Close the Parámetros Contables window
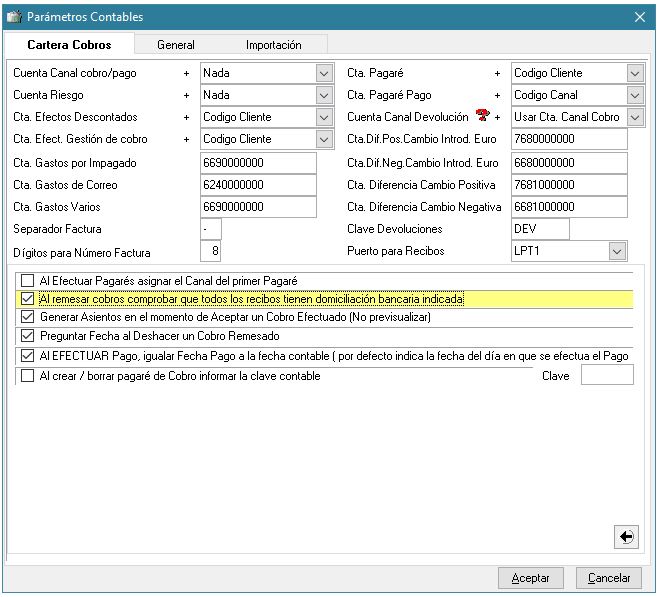Viewport: 660px width, 597px height. [640, 17]
